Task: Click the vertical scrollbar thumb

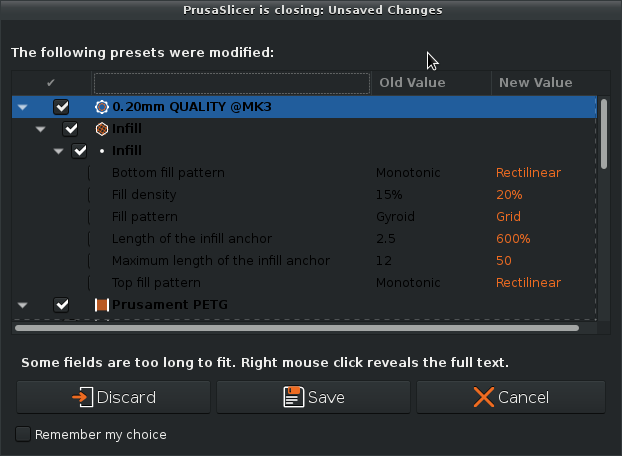Action: point(604,134)
